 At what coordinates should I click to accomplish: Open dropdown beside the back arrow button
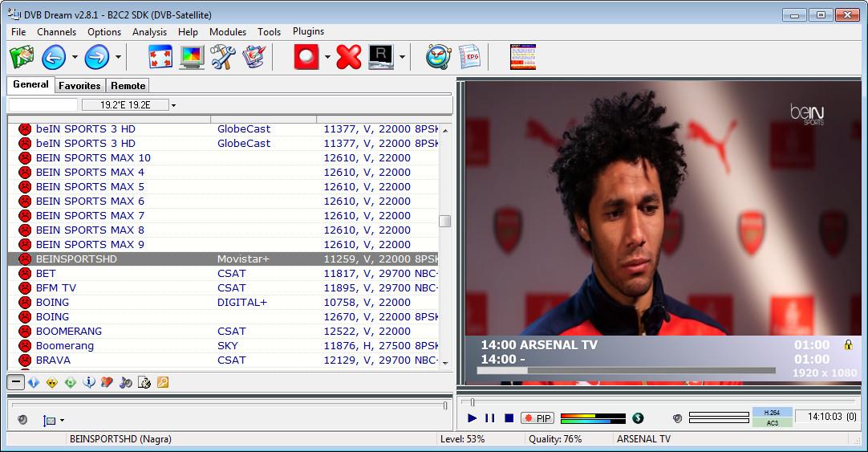75,57
